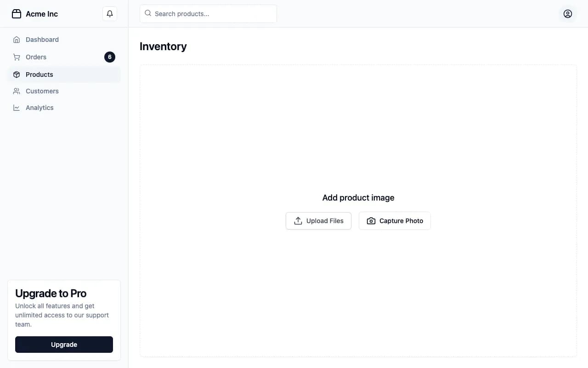
Task: Click the Acme Inc package logo icon
Action: (17, 14)
